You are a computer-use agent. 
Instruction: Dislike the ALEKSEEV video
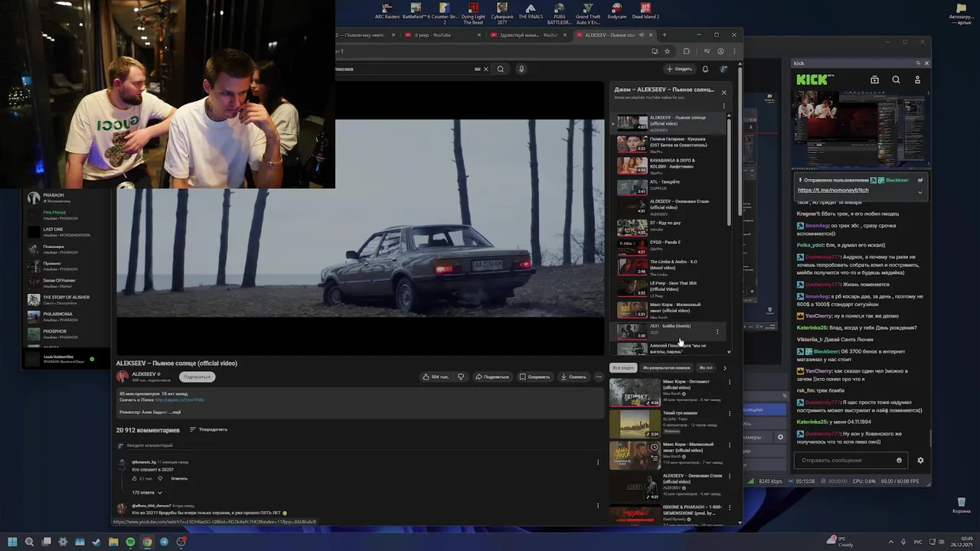pos(461,377)
